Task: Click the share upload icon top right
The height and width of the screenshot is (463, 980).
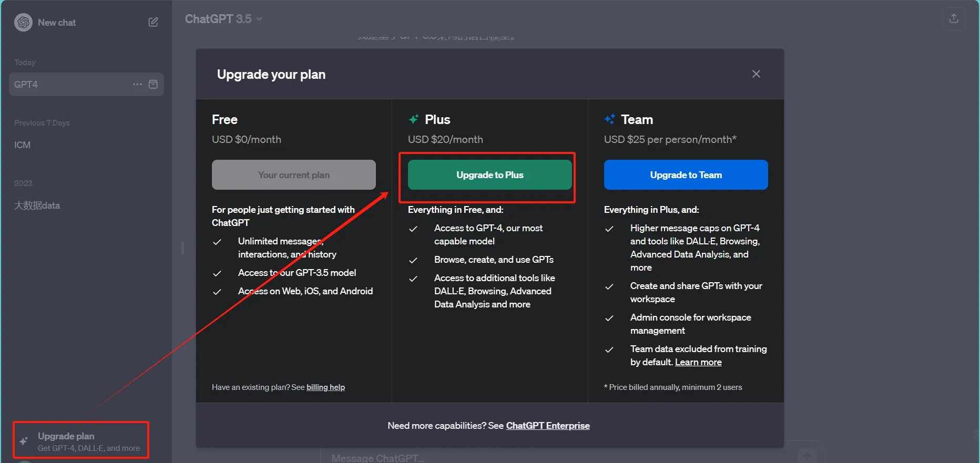Action: point(953,19)
